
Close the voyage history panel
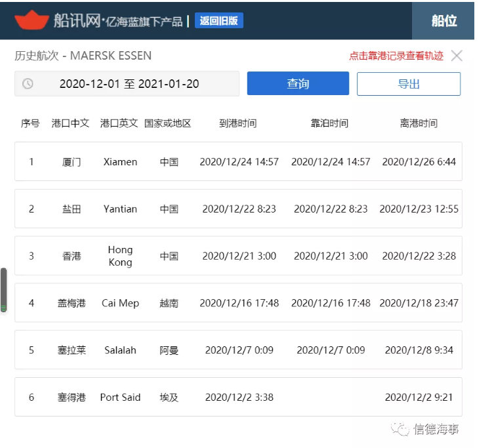click(457, 56)
